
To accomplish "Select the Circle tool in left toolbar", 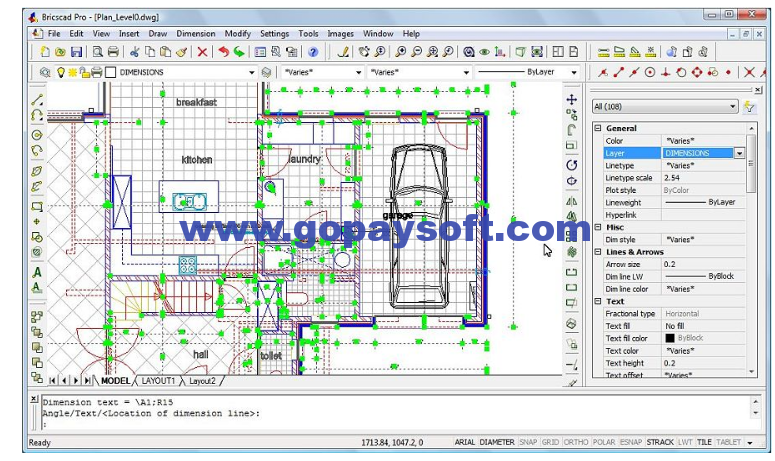I will [37, 135].
